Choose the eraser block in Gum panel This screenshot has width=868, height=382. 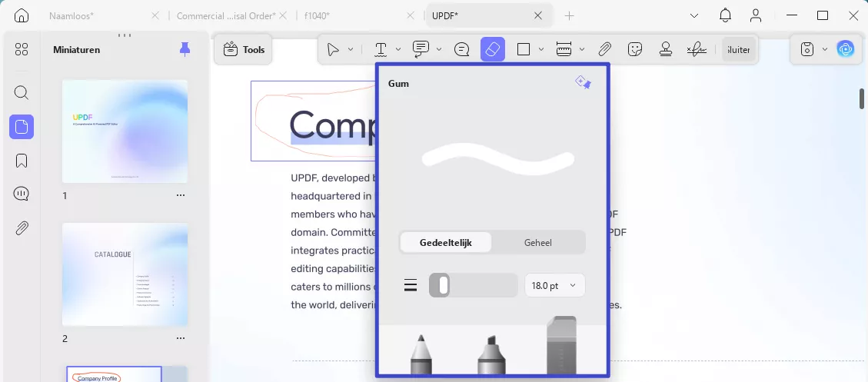(561, 345)
